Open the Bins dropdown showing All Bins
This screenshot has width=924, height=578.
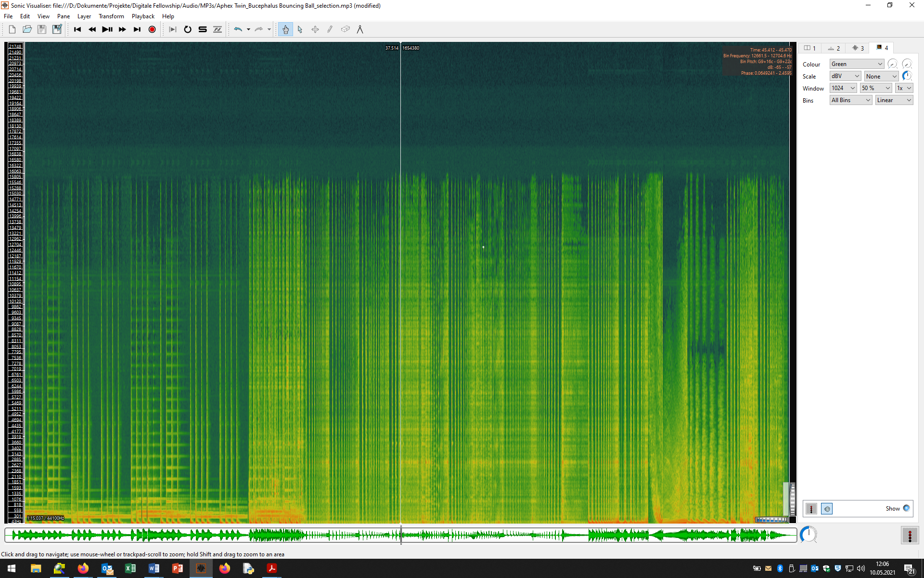point(850,100)
